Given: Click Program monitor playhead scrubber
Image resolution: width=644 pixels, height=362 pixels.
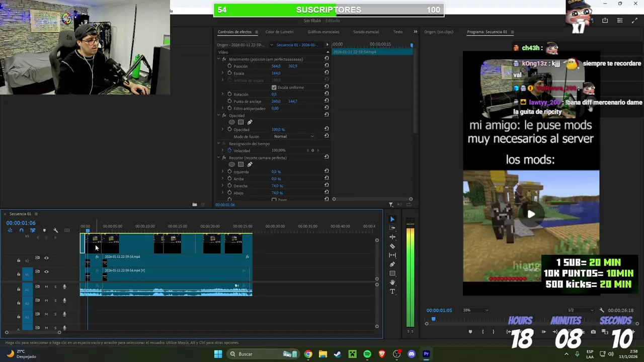Looking at the screenshot, I should pos(433,319).
